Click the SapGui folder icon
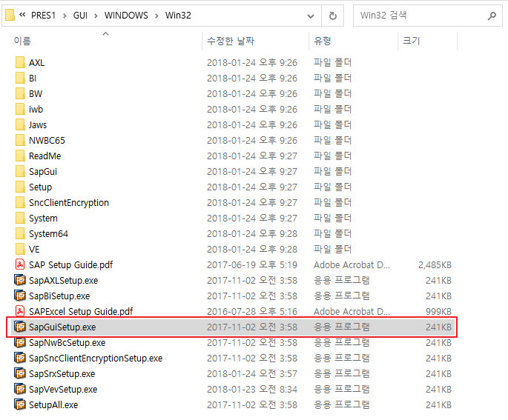Screen dimensions: 508x420 [x=20, y=171]
